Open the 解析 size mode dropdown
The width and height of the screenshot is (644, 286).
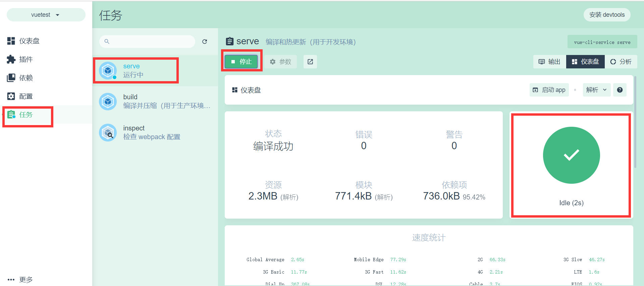pos(596,90)
